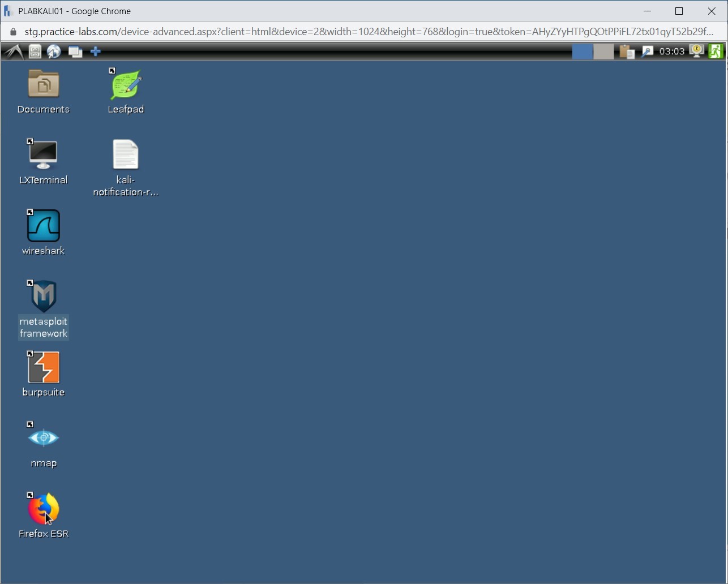The width and height of the screenshot is (728, 584).
Task: Select the active blue workspace square
Action: 583,51
